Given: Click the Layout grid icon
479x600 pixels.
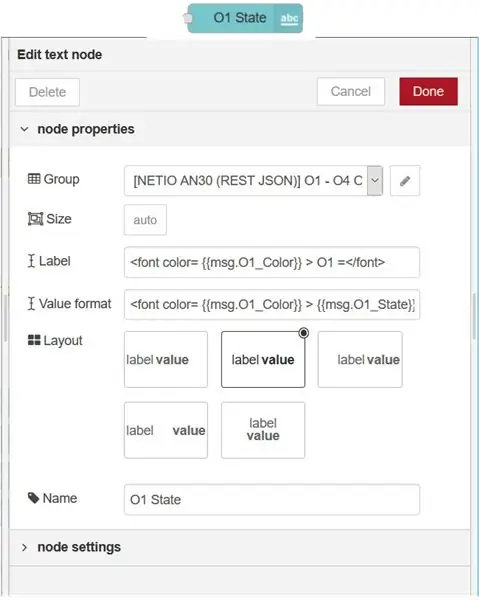Looking at the screenshot, I should pyautogui.click(x=34, y=340).
